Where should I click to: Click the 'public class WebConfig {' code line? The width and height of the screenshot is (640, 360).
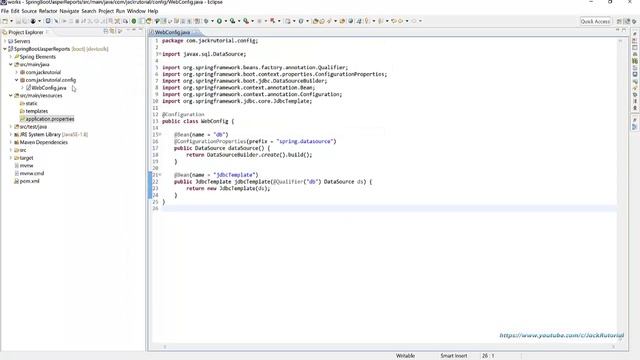(198, 121)
